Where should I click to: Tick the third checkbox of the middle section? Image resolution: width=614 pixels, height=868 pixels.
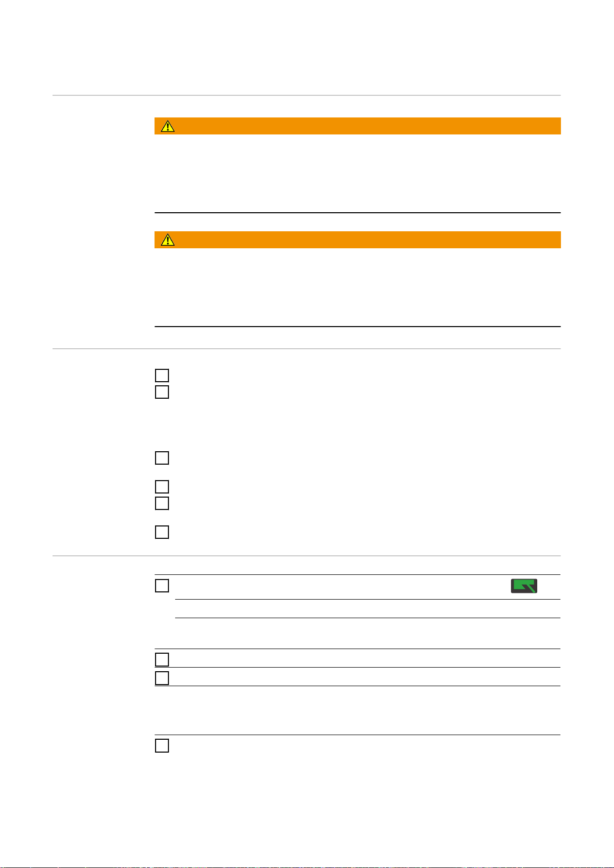[x=162, y=458]
